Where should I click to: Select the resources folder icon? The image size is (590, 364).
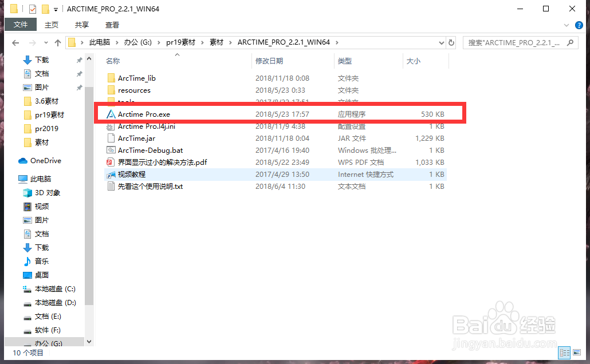[x=111, y=90]
